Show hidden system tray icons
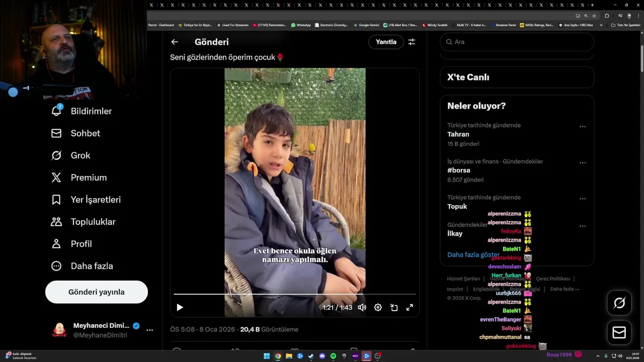644x362 pixels. (598, 356)
